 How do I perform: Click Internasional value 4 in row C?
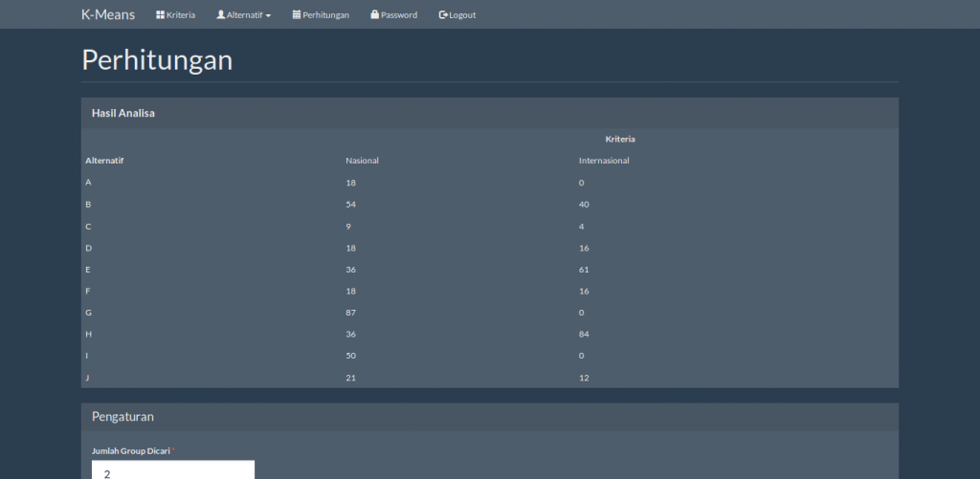tap(581, 226)
